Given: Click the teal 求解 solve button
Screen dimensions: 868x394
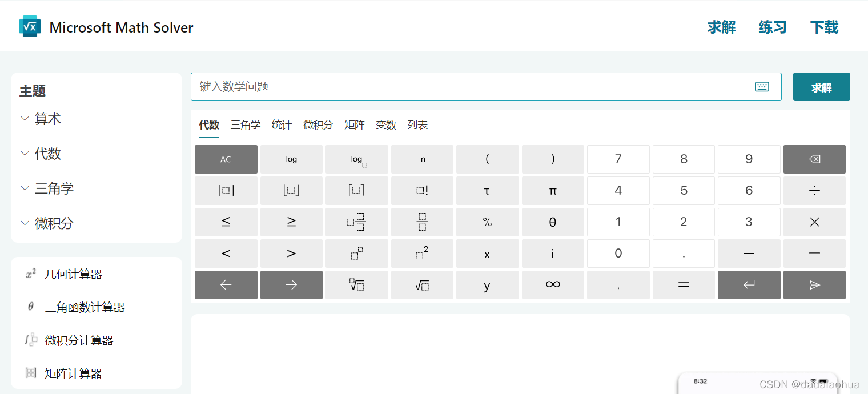Looking at the screenshot, I should [x=821, y=87].
